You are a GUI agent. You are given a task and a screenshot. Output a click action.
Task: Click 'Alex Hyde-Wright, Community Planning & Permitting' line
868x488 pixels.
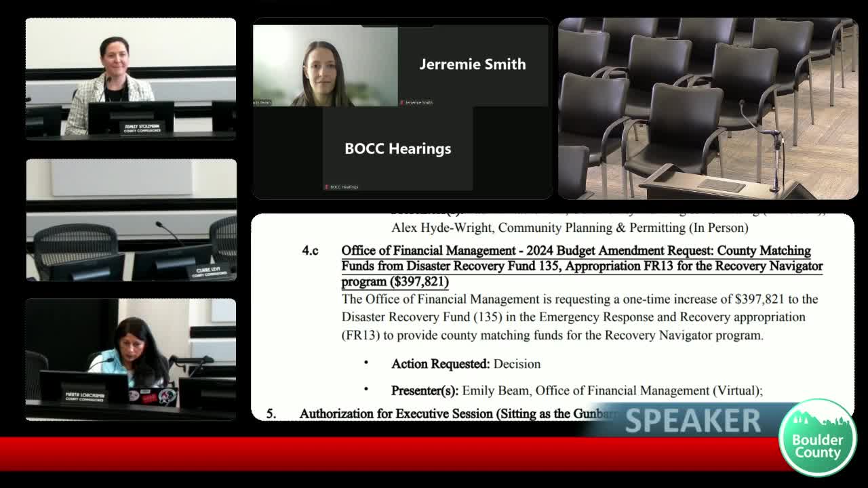[x=570, y=228]
